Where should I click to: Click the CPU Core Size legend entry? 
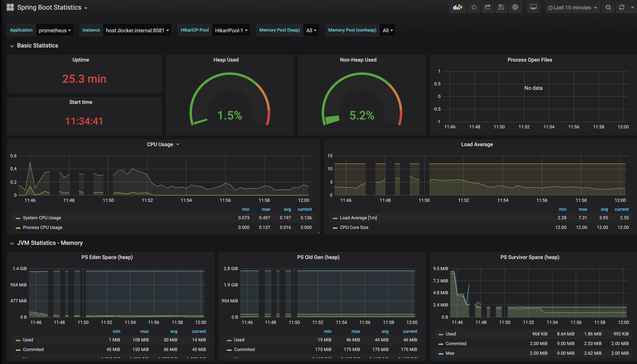[354, 227]
